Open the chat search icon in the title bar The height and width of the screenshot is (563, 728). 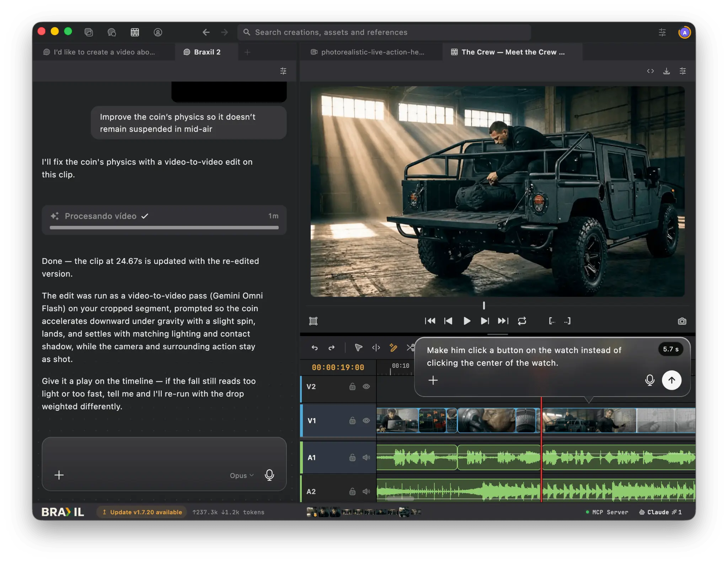tap(112, 32)
